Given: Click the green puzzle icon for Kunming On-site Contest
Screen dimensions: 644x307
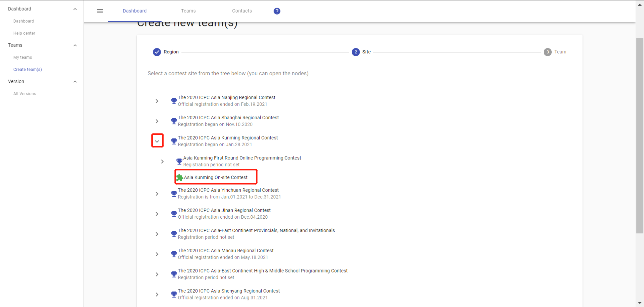Looking at the screenshot, I should pos(179,178).
